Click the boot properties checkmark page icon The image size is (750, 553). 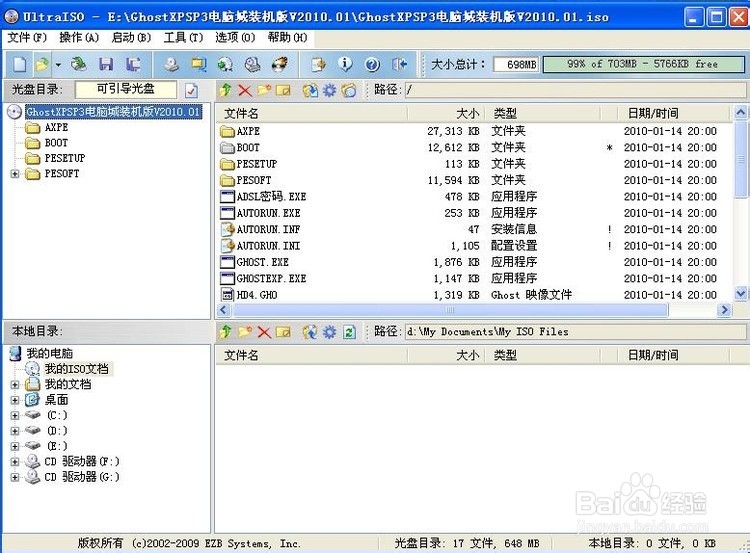[x=191, y=90]
